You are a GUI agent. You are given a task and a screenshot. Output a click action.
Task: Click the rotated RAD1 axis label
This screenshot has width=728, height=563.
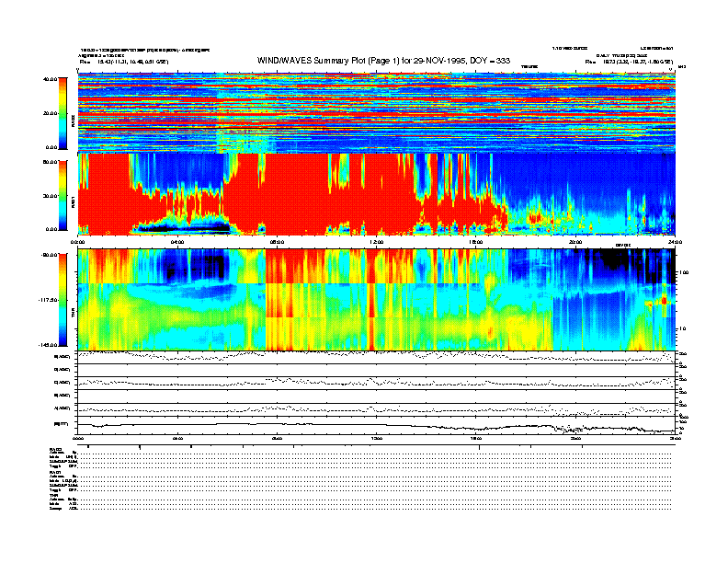pos(73,202)
